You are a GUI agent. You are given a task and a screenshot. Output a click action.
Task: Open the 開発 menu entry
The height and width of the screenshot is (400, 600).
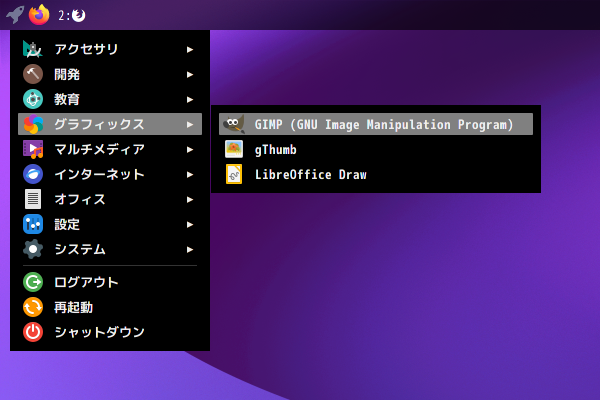(x=110, y=74)
